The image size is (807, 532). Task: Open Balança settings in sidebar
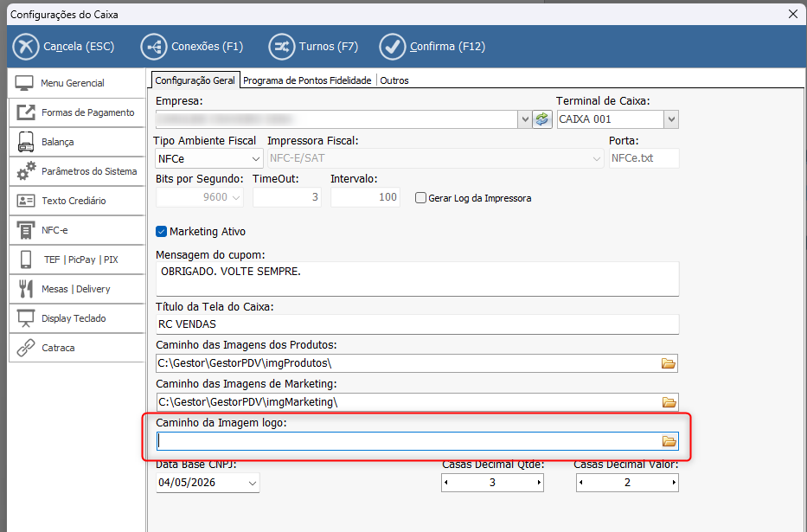[76, 142]
